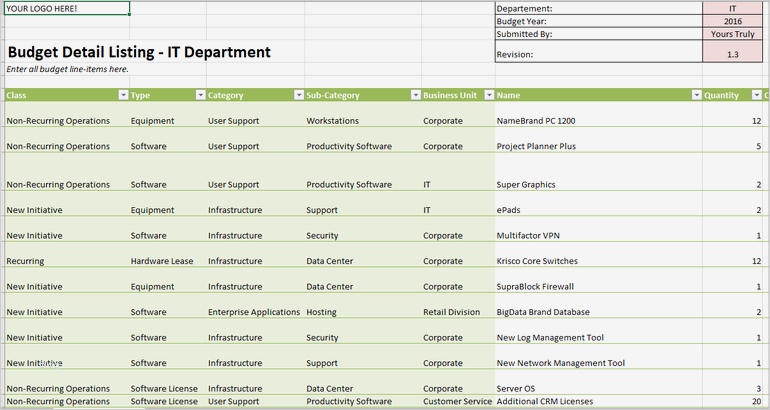
Task: Click the 'Retail Division' business unit cell
Action: click(458, 306)
